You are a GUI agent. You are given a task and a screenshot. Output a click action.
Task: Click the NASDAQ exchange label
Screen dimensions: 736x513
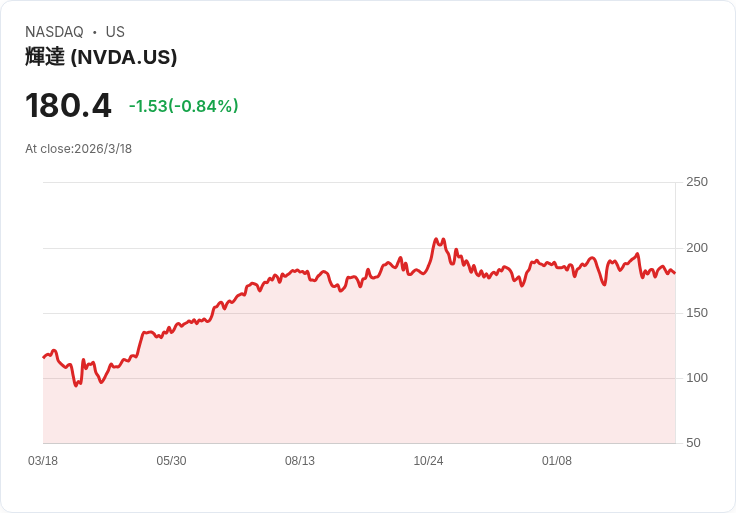tap(54, 32)
